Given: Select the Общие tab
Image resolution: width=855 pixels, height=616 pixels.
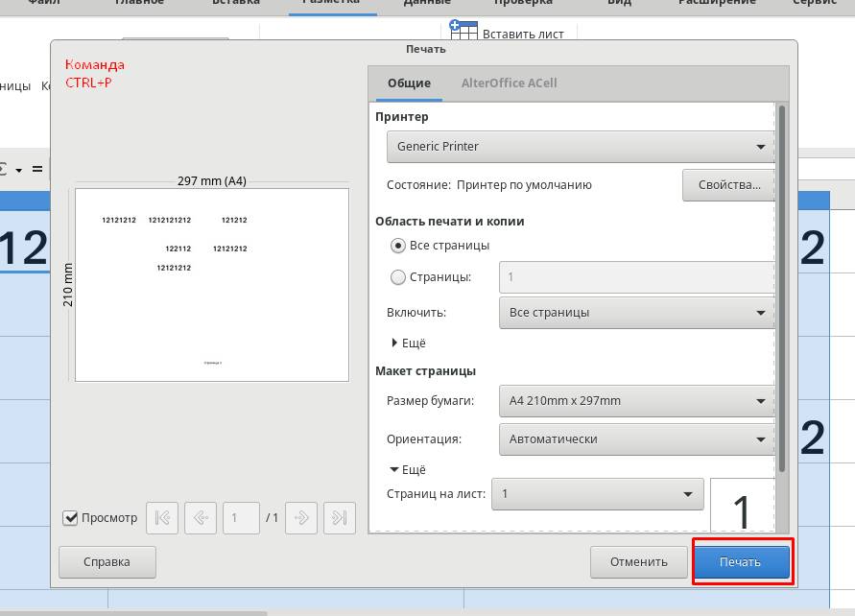Looking at the screenshot, I should pos(409,83).
